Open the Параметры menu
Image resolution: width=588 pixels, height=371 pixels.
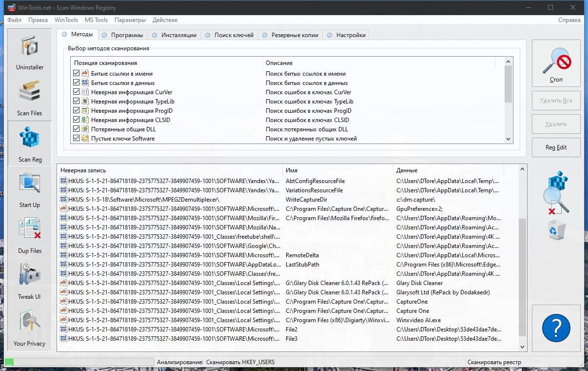coord(130,20)
